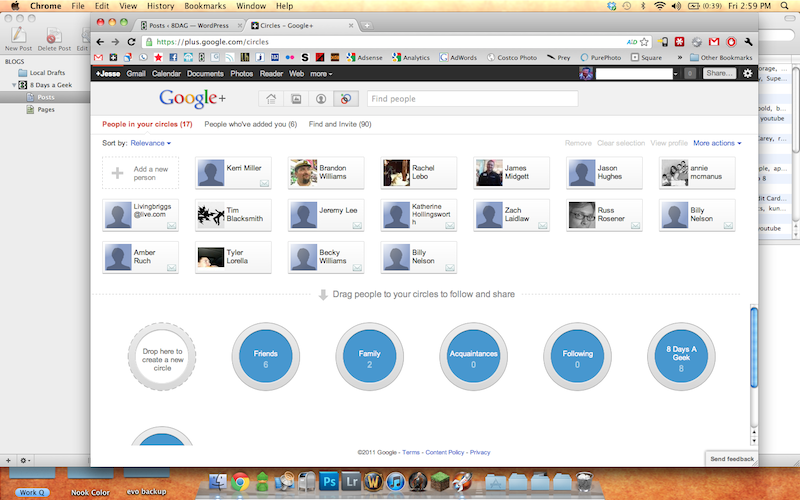Switch to Posts WordPress tab
Screen dimensions: 800x500
coord(189,26)
